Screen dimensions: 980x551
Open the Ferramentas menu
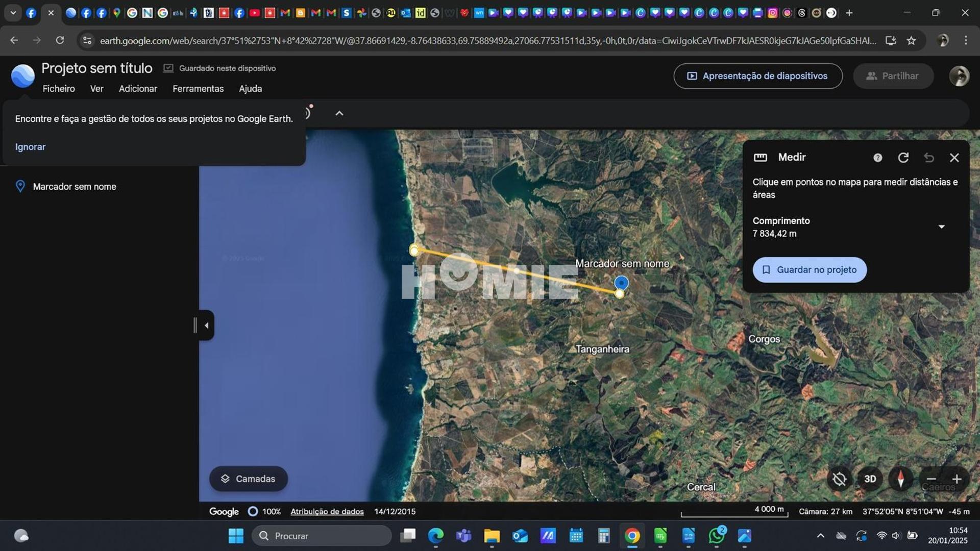click(x=198, y=89)
